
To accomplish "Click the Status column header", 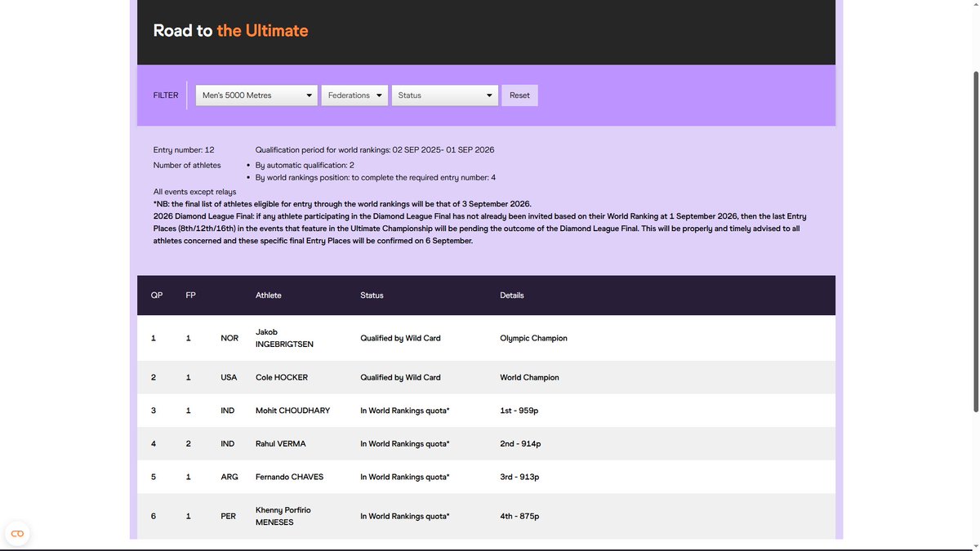I will pyautogui.click(x=372, y=295).
